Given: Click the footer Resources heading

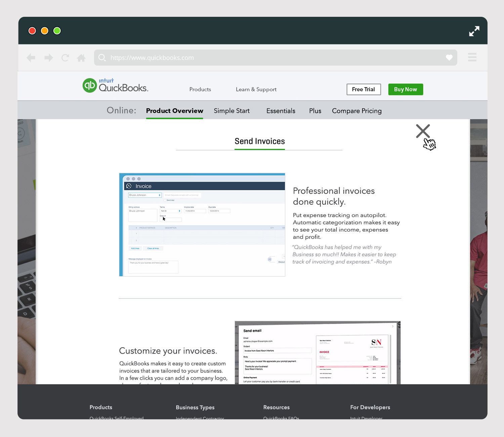Looking at the screenshot, I should [277, 407].
